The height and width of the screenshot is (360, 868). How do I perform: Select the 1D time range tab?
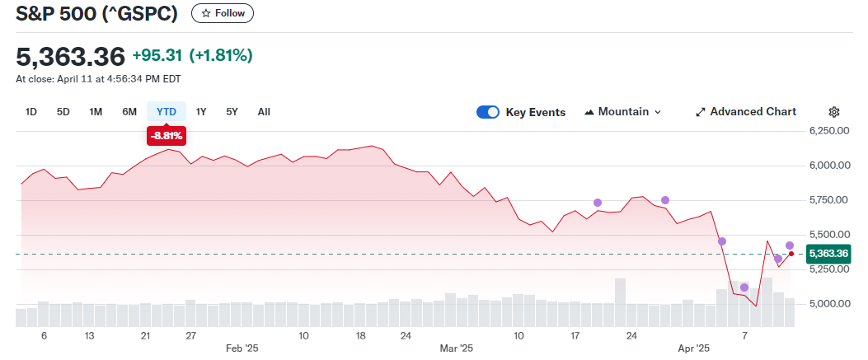[31, 112]
